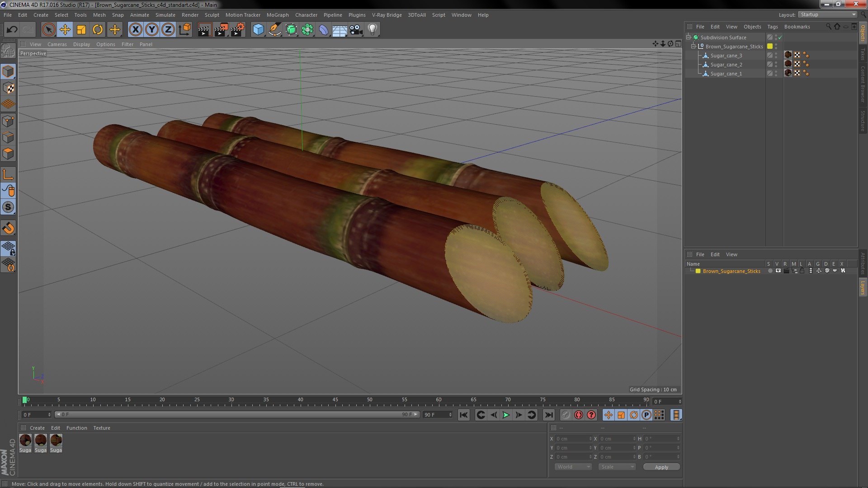The height and width of the screenshot is (488, 868).
Task: Toggle Y-axis lock
Action: 152,30
